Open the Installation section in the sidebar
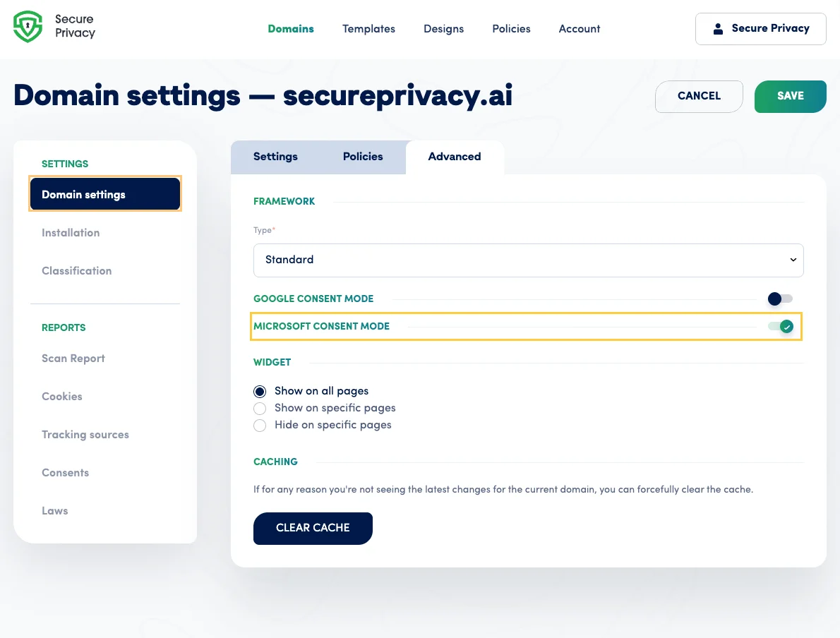 coord(71,232)
